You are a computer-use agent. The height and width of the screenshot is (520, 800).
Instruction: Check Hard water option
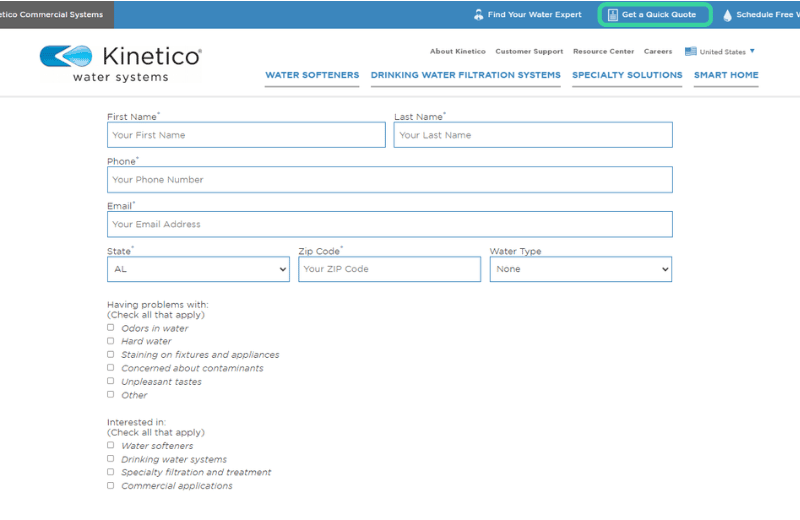[x=110, y=341]
